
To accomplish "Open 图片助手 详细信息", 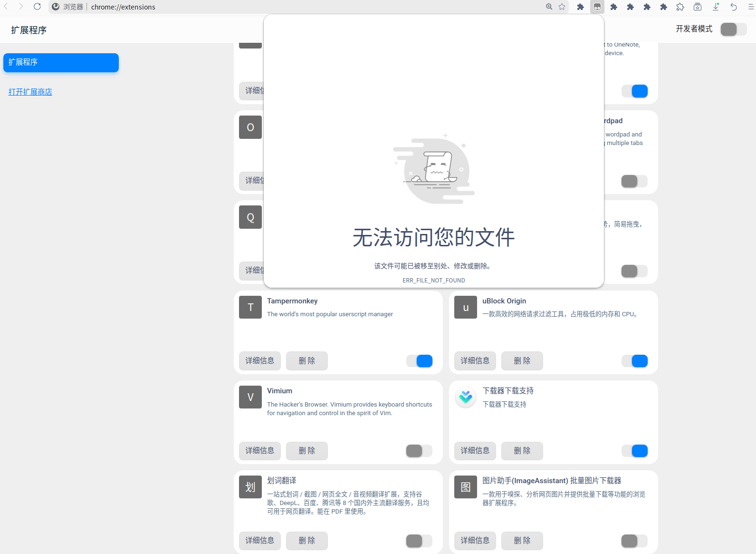I will (x=475, y=541).
